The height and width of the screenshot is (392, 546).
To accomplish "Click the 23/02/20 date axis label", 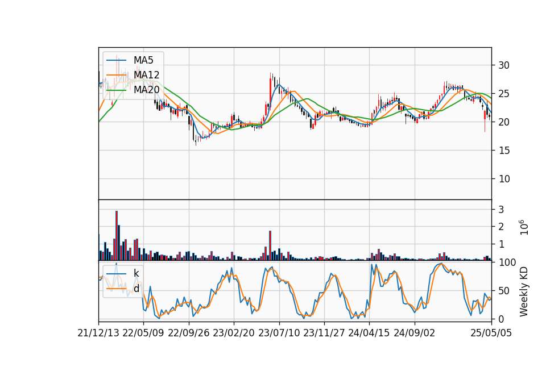I will coord(234,333).
